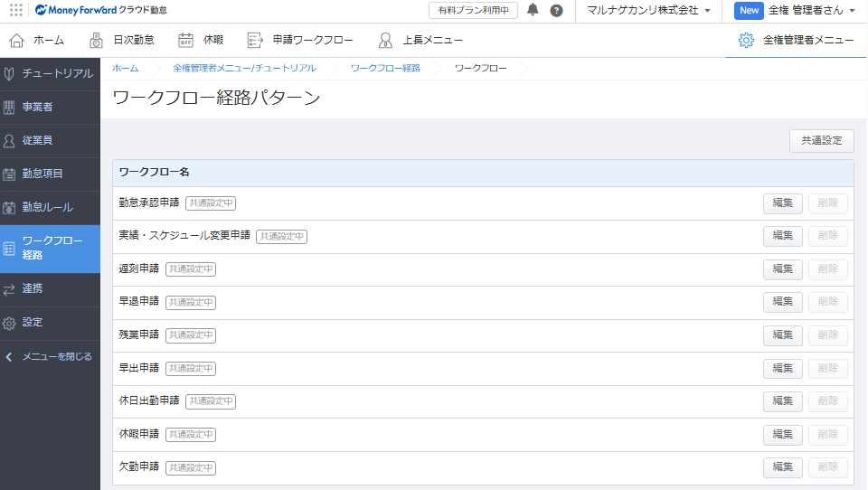Screen dimensions: 868x490
Task: Click 編集 for 残業申請 row
Action: pyautogui.click(x=782, y=335)
